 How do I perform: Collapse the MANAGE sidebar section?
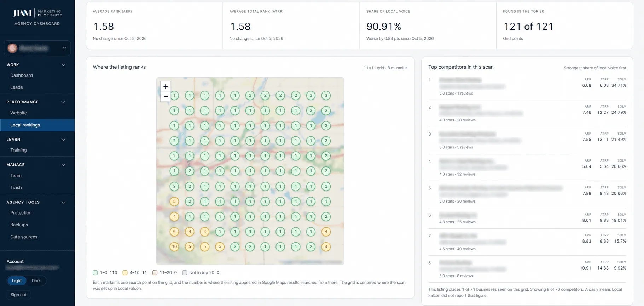pyautogui.click(x=63, y=165)
